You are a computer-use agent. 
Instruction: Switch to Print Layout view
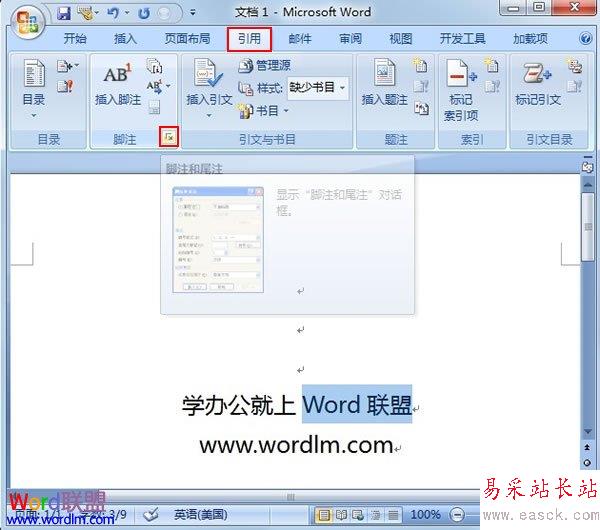pyautogui.click(x=324, y=515)
